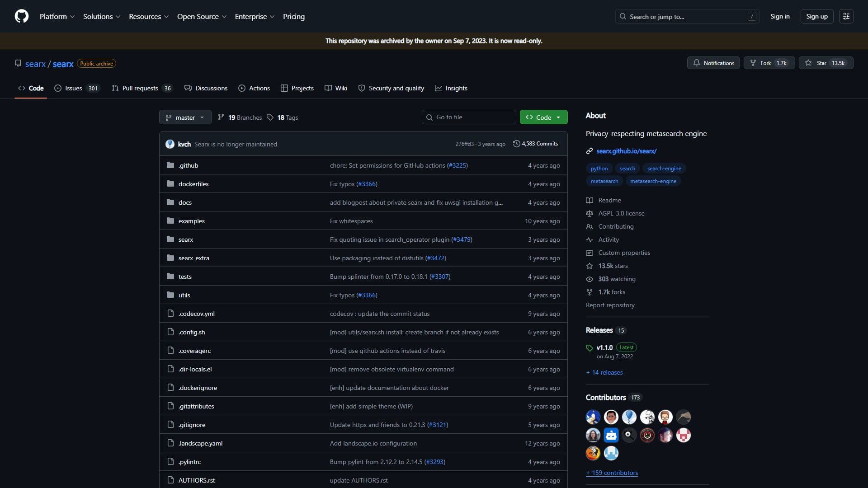
Task: Click the AGPL-3.0 license scale icon
Action: coord(590,213)
